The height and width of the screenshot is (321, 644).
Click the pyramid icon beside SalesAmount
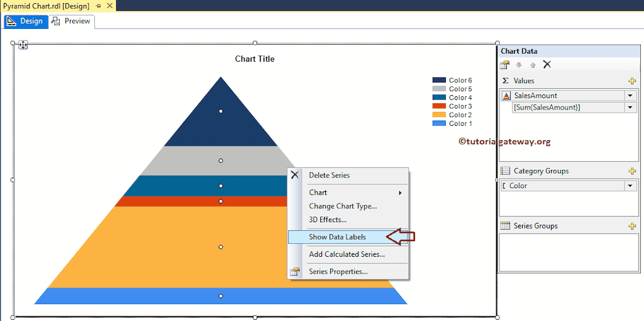pos(507,95)
